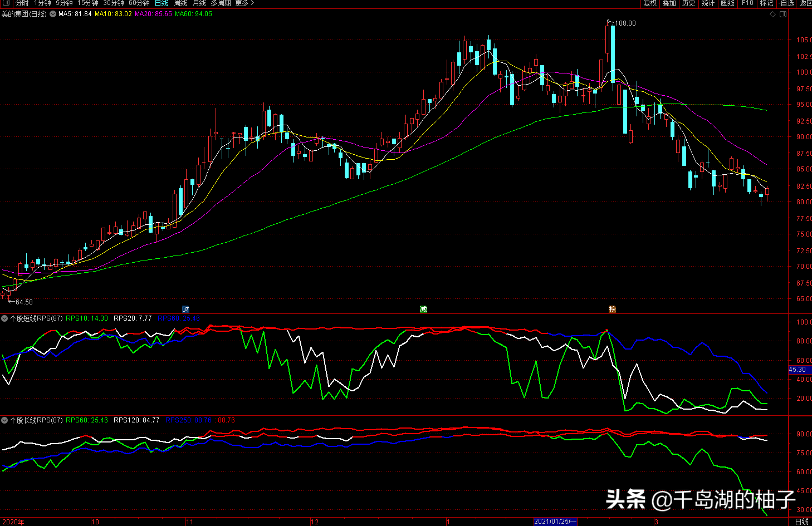
Task: Switch to the 1分钟 period tab
Action: click(42, 3)
